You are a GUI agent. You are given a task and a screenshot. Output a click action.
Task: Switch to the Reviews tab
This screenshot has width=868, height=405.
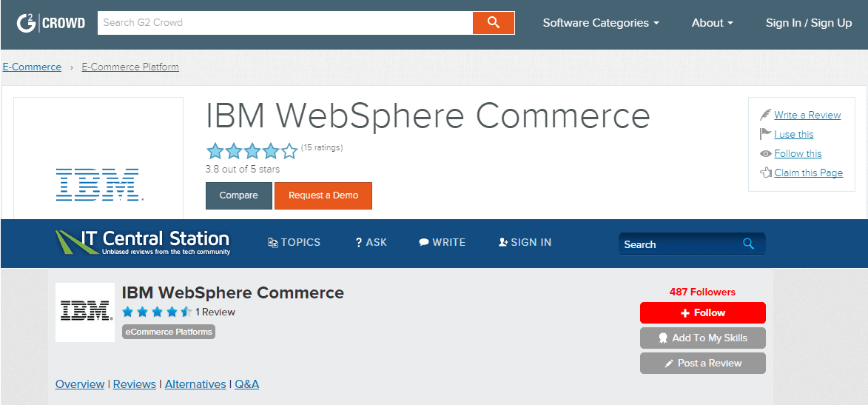point(135,384)
